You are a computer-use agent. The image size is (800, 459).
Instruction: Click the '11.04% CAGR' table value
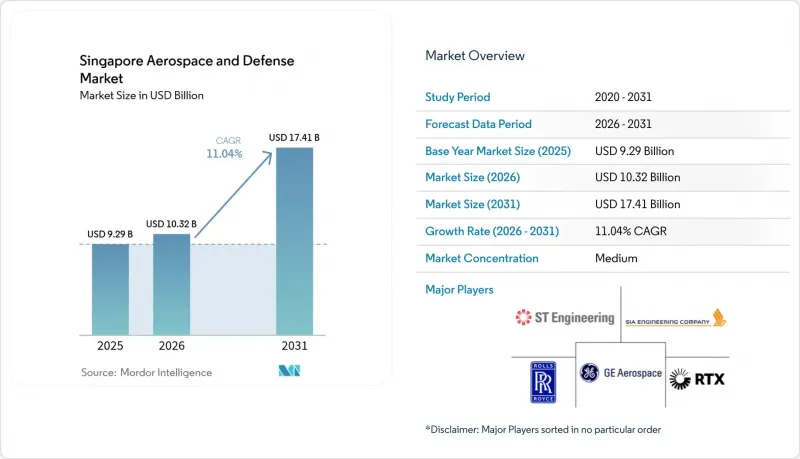[x=631, y=231]
